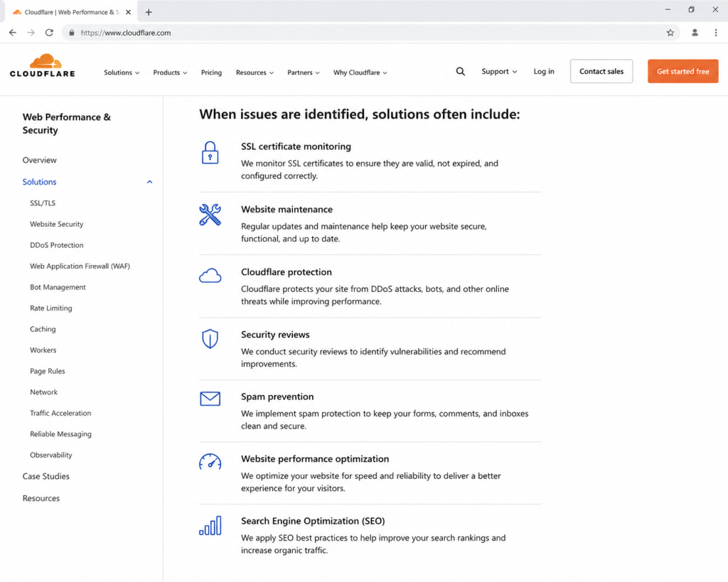Viewport: 728px width, 582px height.
Task: Open Web Application Firewall (WAF) item
Action: point(80,266)
